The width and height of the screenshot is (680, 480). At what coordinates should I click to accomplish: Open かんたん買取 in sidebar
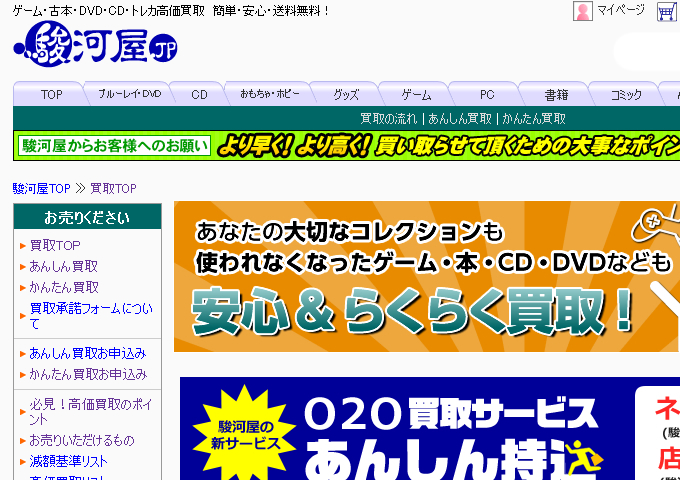tap(64, 287)
